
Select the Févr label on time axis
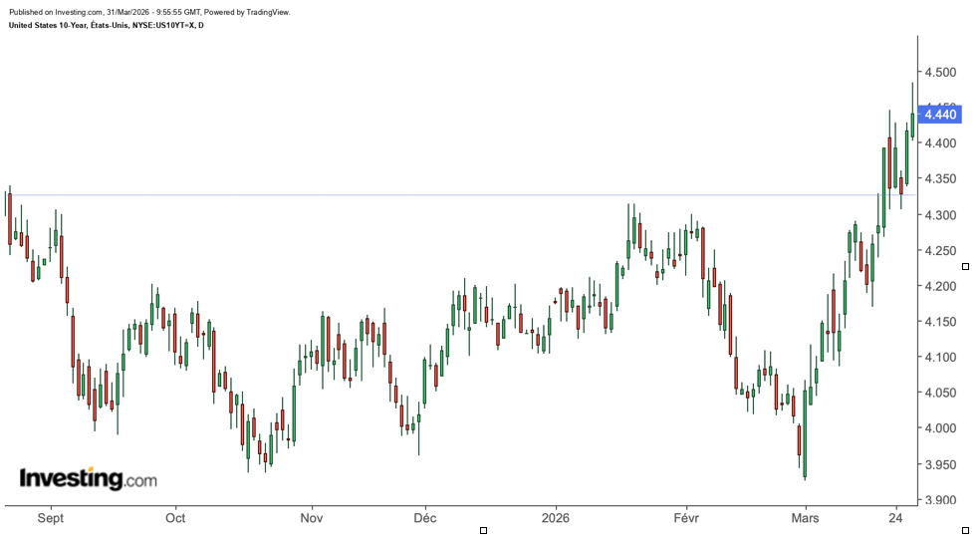pyautogui.click(x=687, y=518)
